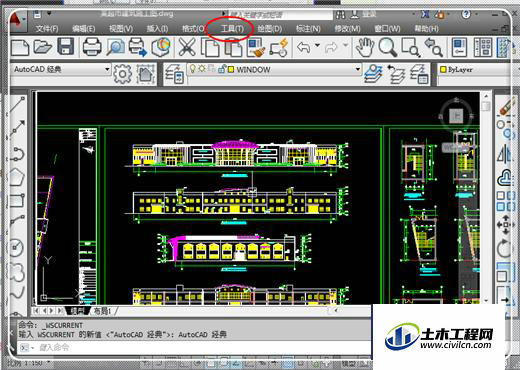Viewport: 520px width, 370px height.
Task: Open the Layer States Manager icon
Action: pyautogui.click(x=419, y=74)
